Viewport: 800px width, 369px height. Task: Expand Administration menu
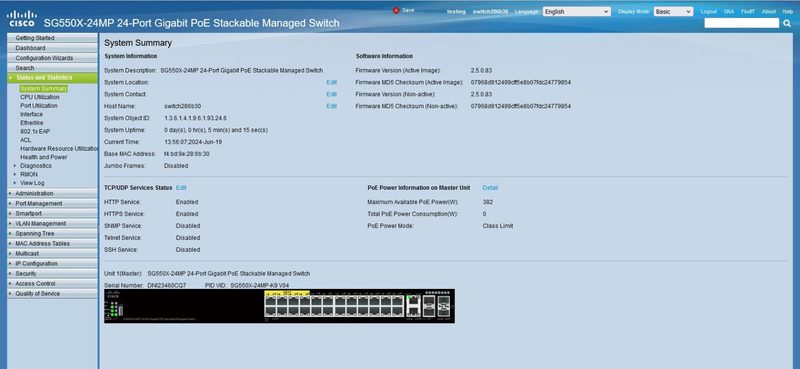(52, 193)
